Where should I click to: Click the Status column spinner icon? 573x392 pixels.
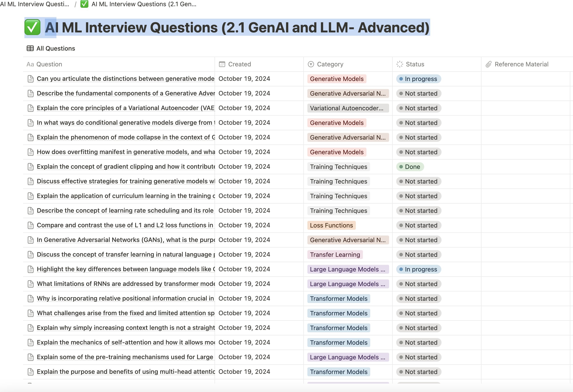pos(399,64)
